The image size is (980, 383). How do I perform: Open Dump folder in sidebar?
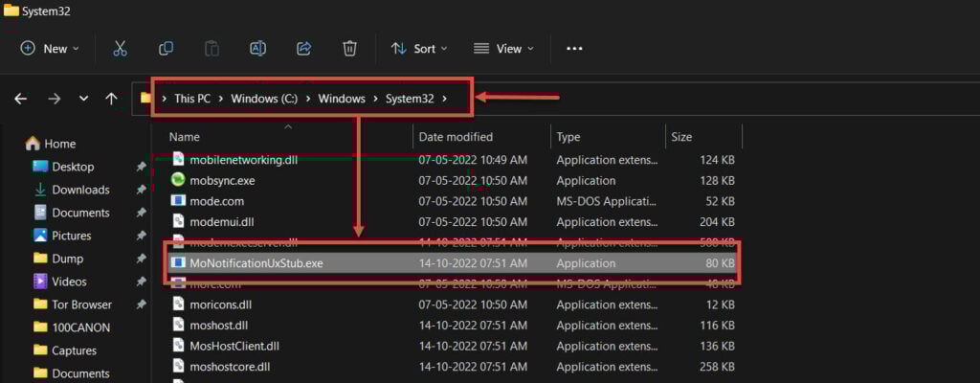coord(68,259)
